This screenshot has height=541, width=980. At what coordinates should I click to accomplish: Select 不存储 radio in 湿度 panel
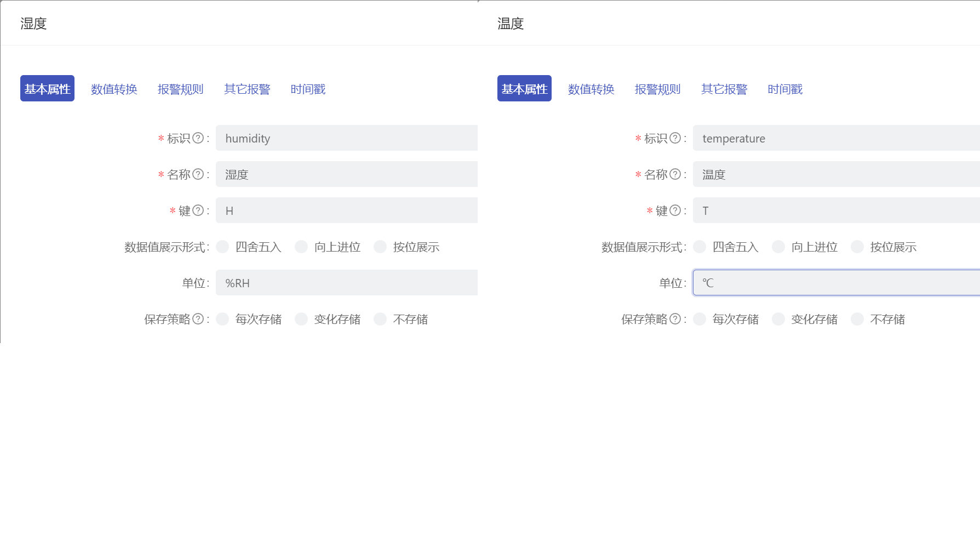[x=380, y=319]
